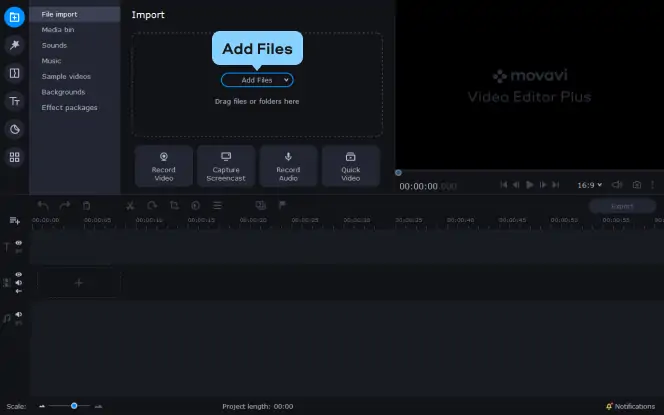
Task: Open the 16:9 aspect ratio dropdown
Action: pos(589,185)
